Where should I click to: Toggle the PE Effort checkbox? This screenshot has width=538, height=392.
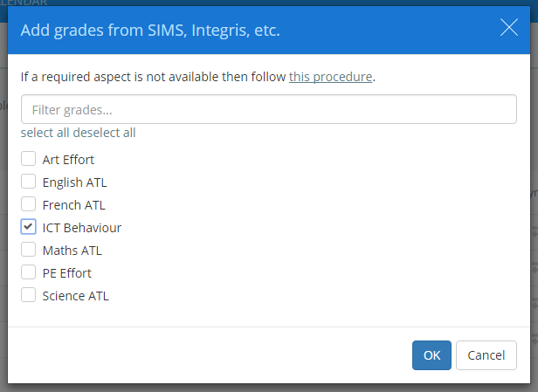pyautogui.click(x=28, y=272)
